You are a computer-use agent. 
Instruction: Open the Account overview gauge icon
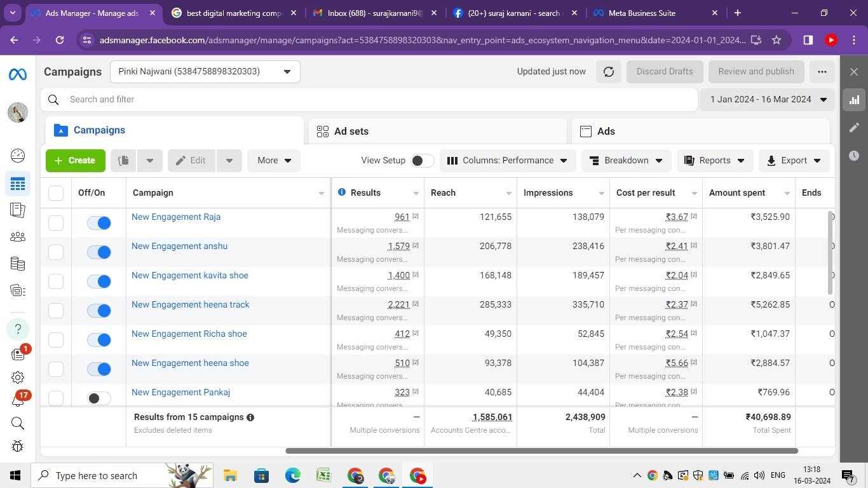(18, 156)
